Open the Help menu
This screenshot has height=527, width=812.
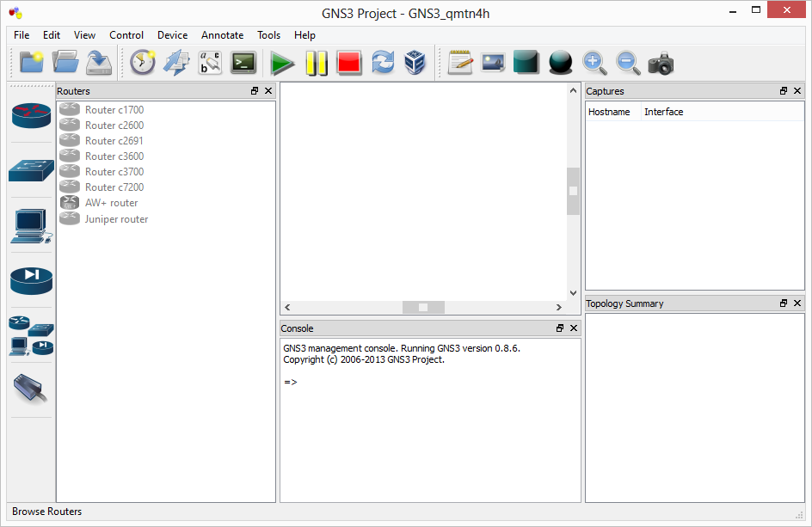[304, 34]
